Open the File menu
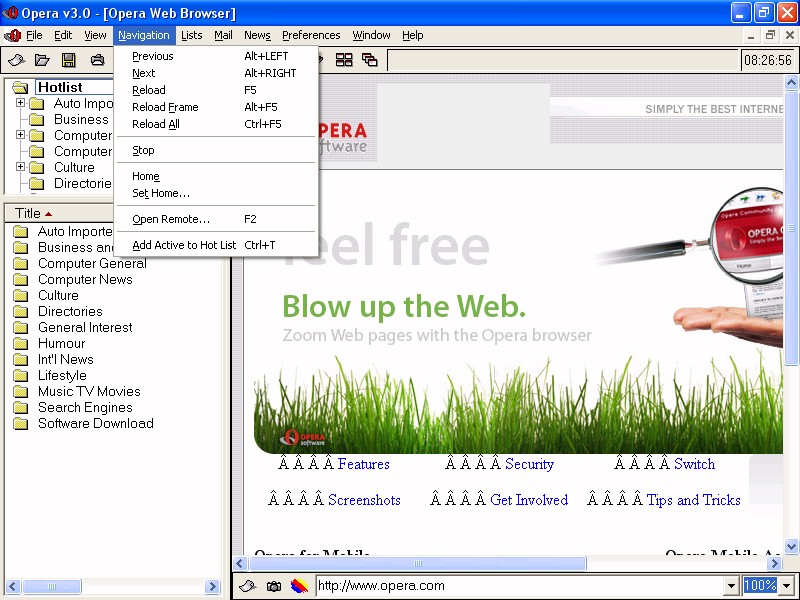 [x=34, y=35]
